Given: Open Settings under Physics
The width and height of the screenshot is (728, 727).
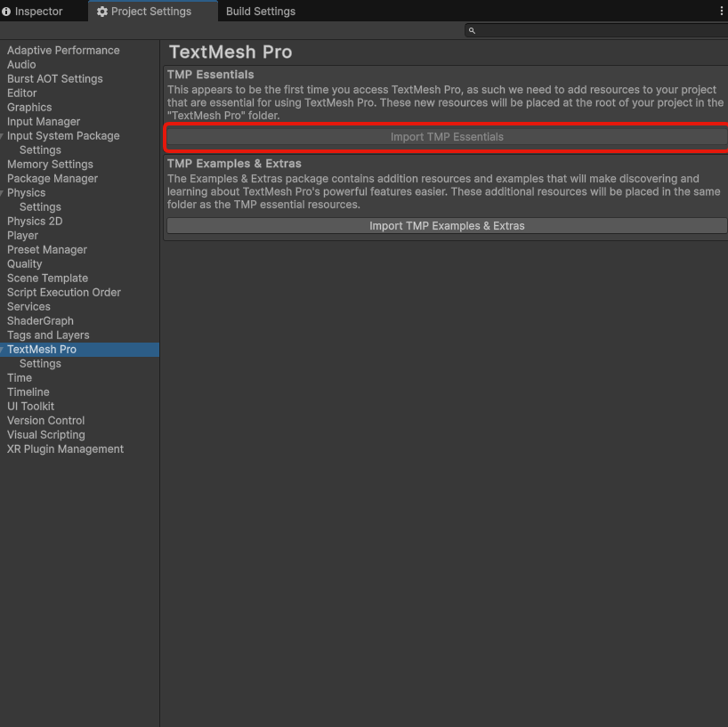Looking at the screenshot, I should pos(40,207).
